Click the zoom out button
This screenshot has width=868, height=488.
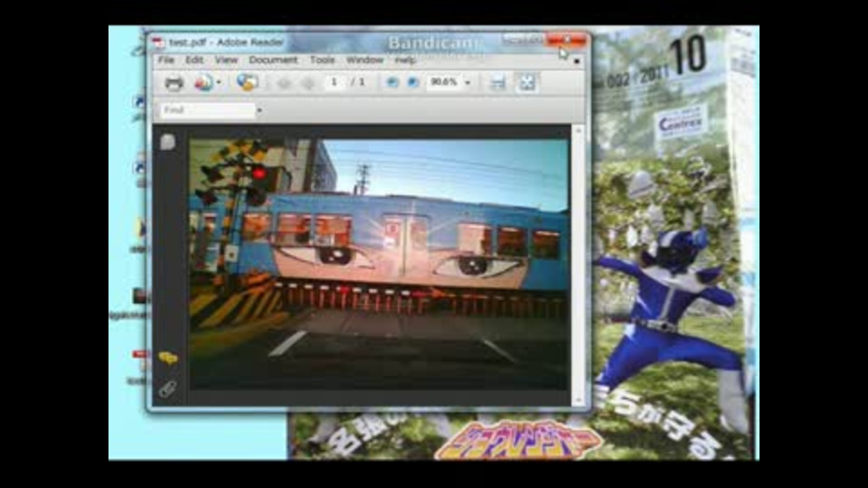point(392,82)
